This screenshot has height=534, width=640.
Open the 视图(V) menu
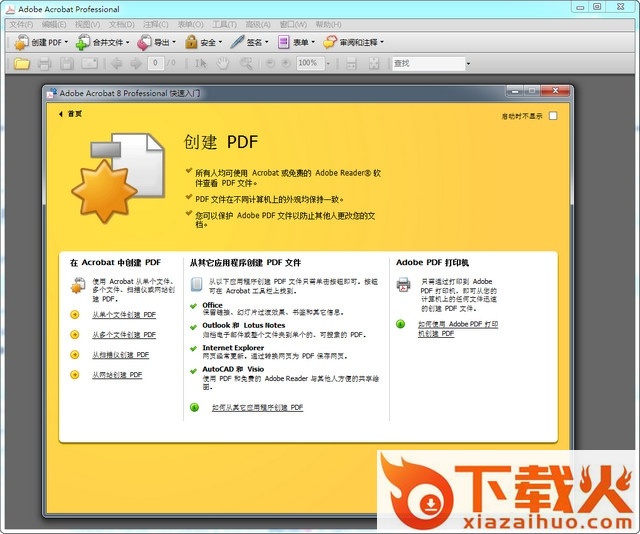pyautogui.click(x=87, y=24)
